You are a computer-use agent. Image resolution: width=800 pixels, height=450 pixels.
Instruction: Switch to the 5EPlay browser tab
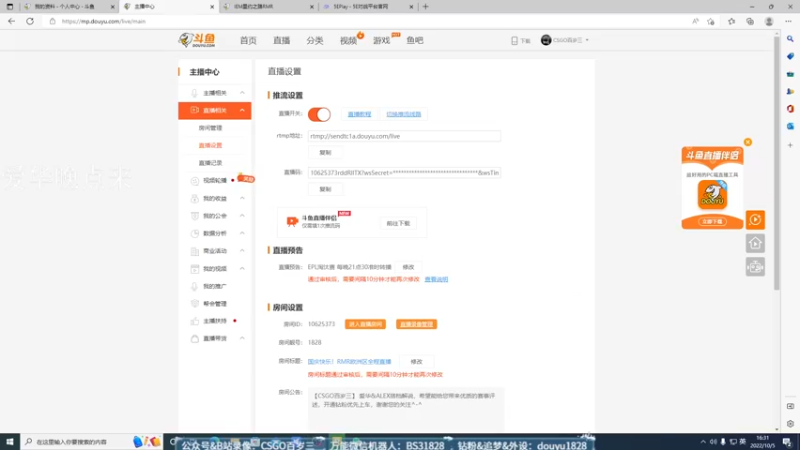367,7
